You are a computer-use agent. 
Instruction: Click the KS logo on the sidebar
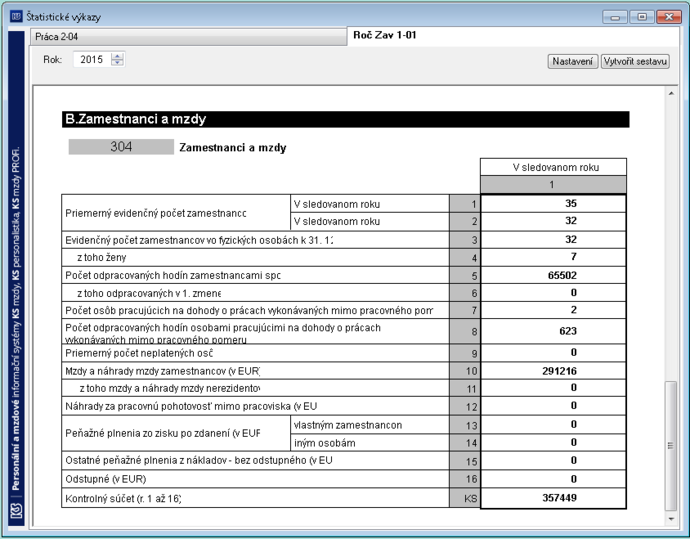point(16,511)
